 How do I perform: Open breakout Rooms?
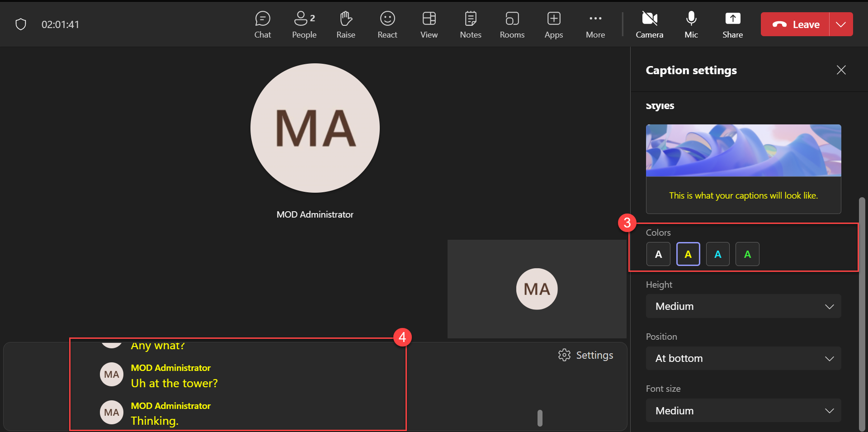tap(512, 24)
